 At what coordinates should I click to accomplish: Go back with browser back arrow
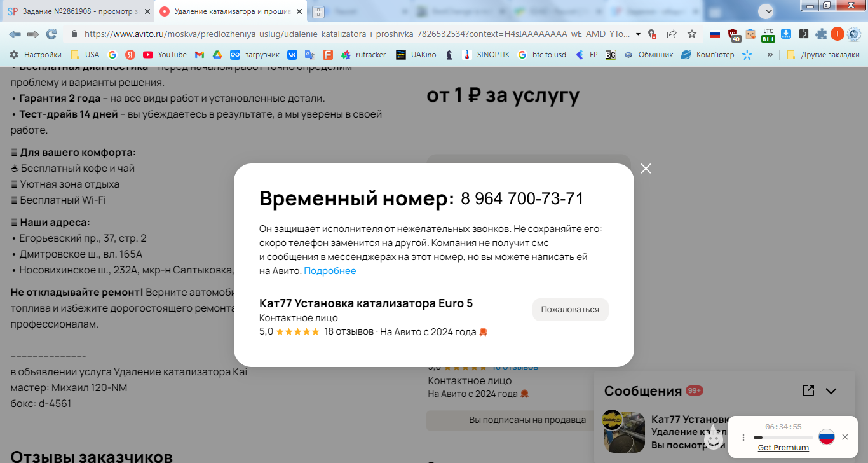(15, 34)
